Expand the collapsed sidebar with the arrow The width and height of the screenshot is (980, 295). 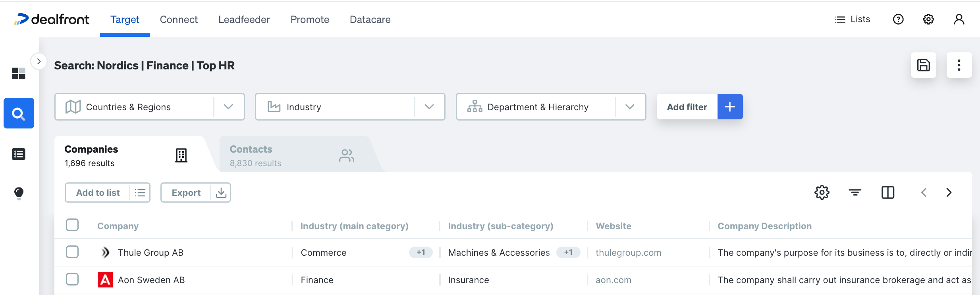click(39, 61)
